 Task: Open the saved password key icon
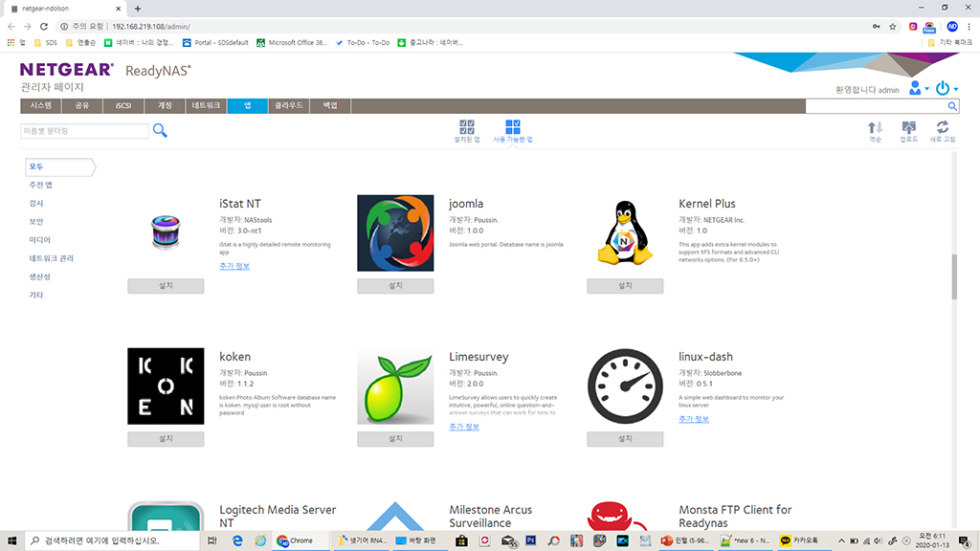coord(877,26)
